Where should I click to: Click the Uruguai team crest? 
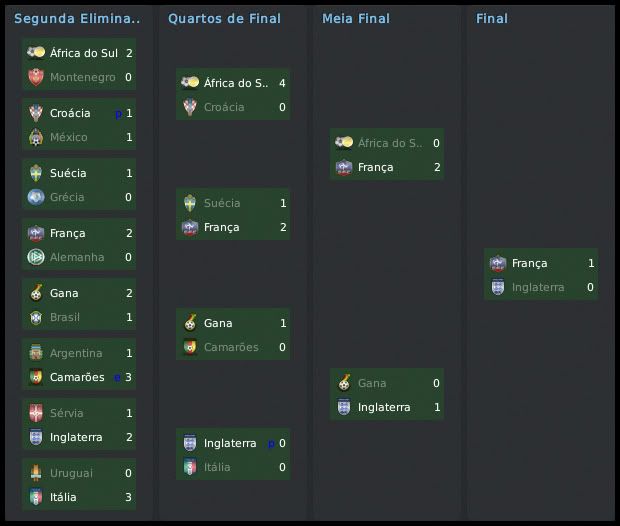(x=35, y=473)
